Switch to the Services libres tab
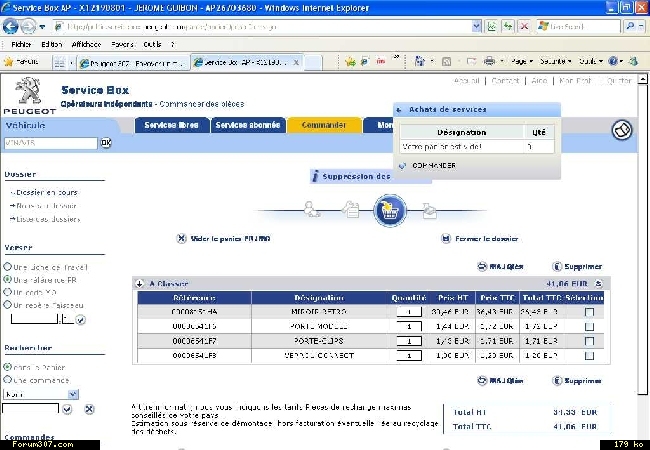 (172, 125)
